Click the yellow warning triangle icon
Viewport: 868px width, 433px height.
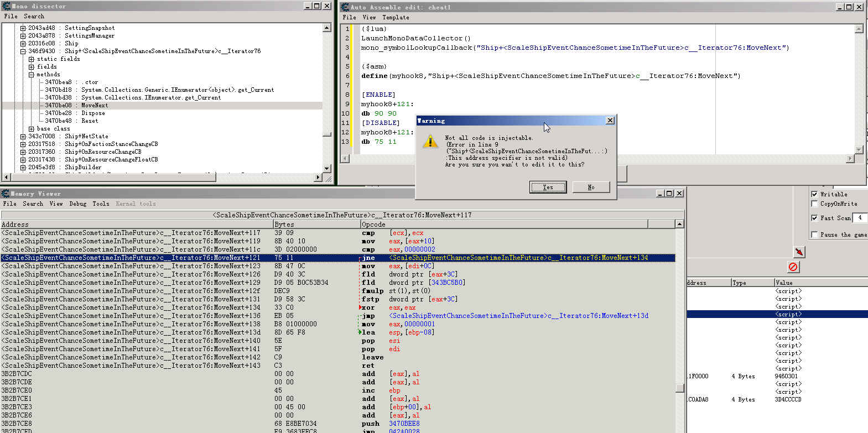[430, 142]
